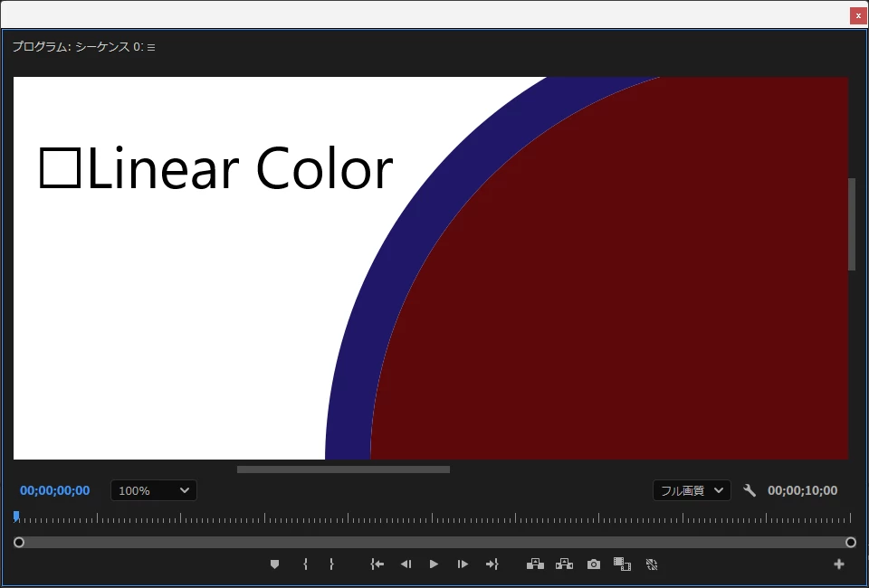The height and width of the screenshot is (588, 869).
Task: Click the time ruler zoom scroll bar
Action: pos(434,543)
